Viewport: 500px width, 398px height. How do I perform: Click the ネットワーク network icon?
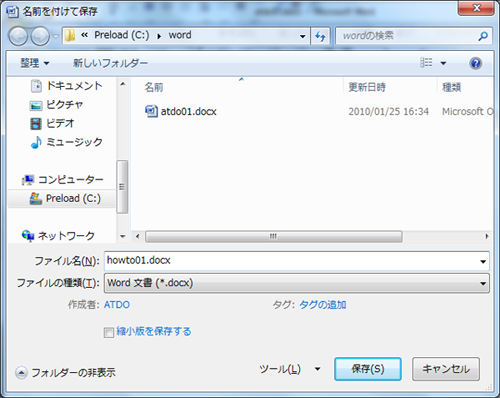coord(28,236)
